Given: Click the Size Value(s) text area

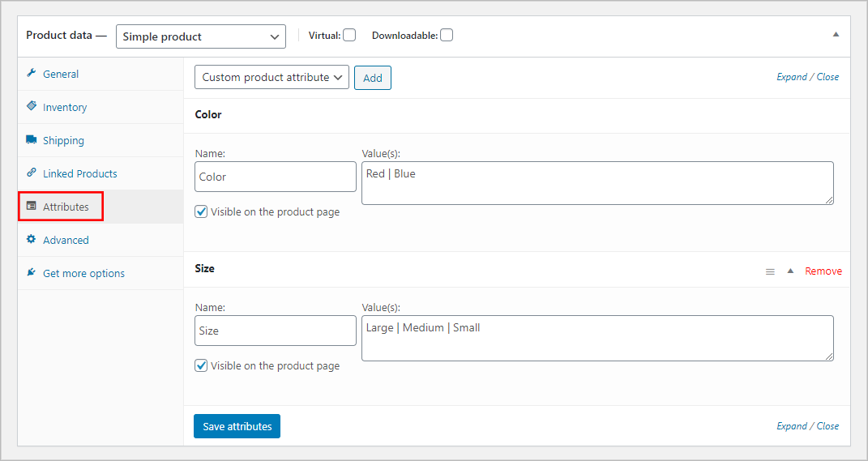Looking at the screenshot, I should coord(596,338).
